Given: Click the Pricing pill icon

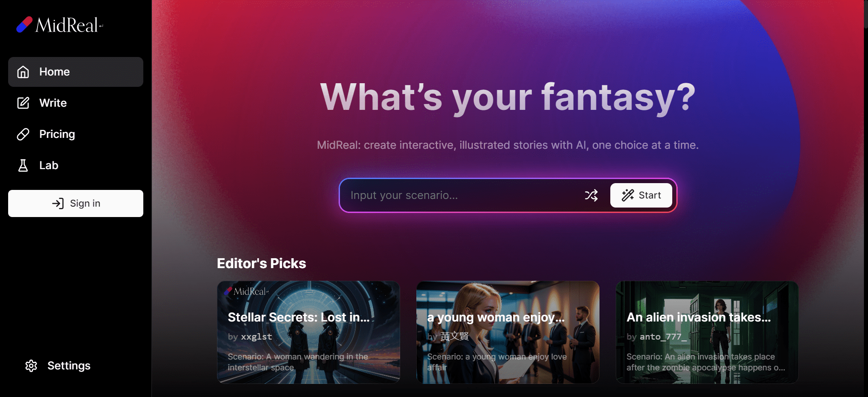Looking at the screenshot, I should tap(23, 134).
